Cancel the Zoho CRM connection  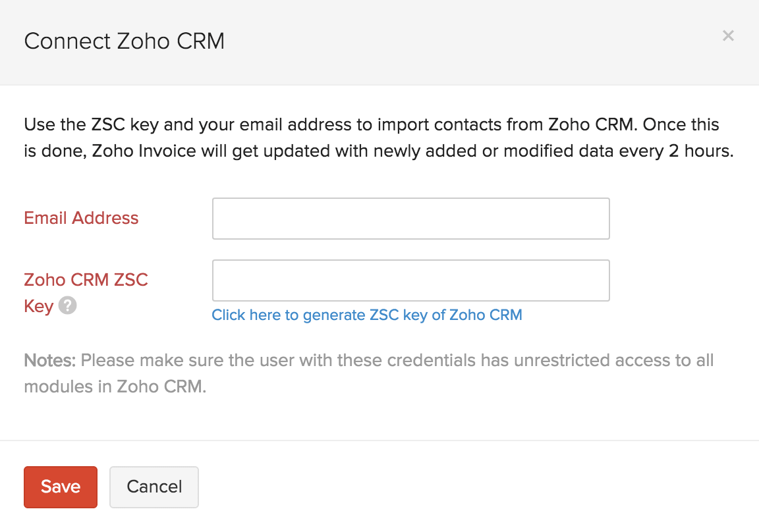[154, 487]
